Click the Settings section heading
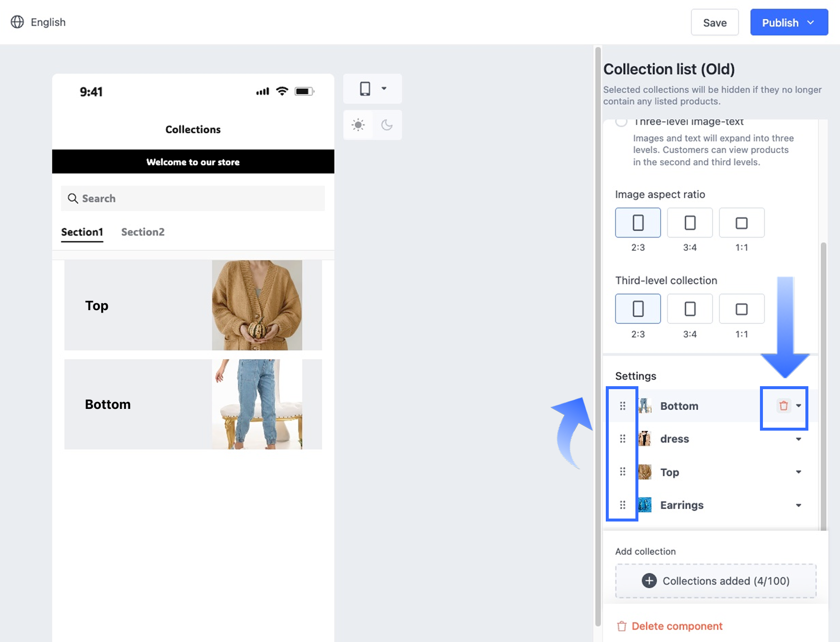Image resolution: width=840 pixels, height=642 pixels. point(635,376)
